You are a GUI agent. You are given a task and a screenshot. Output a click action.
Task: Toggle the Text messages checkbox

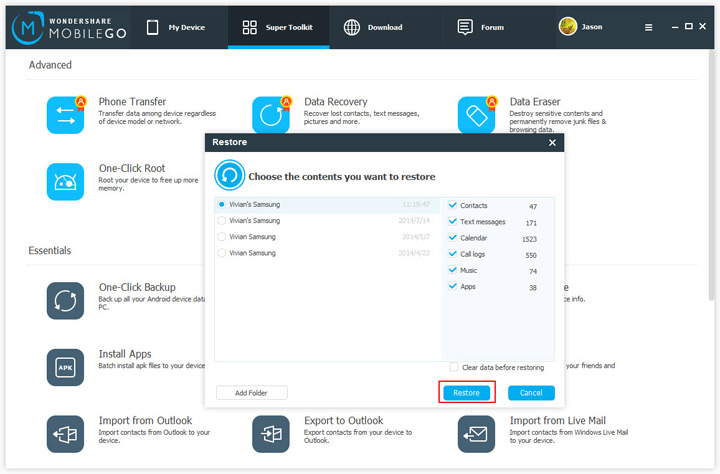[453, 221]
